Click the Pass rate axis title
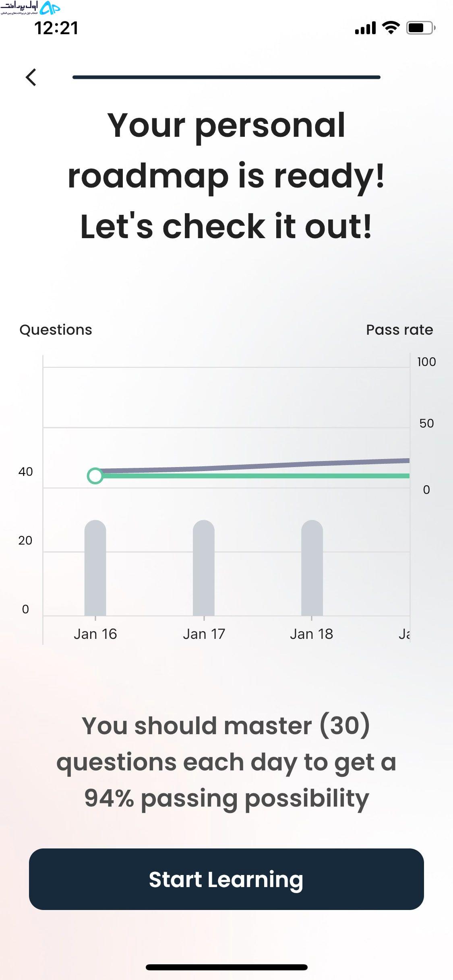 click(x=399, y=329)
